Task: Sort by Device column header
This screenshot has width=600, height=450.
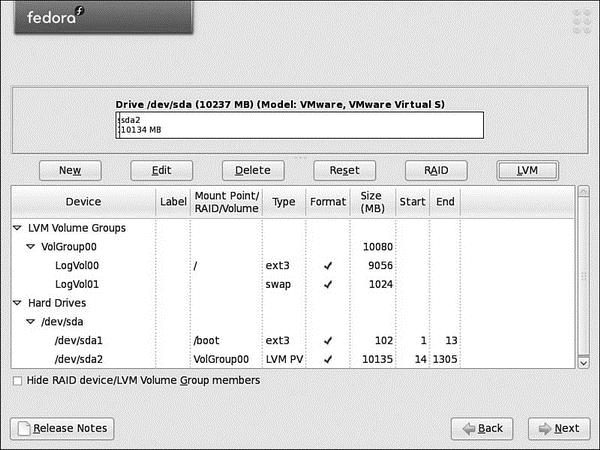Action: (x=83, y=202)
